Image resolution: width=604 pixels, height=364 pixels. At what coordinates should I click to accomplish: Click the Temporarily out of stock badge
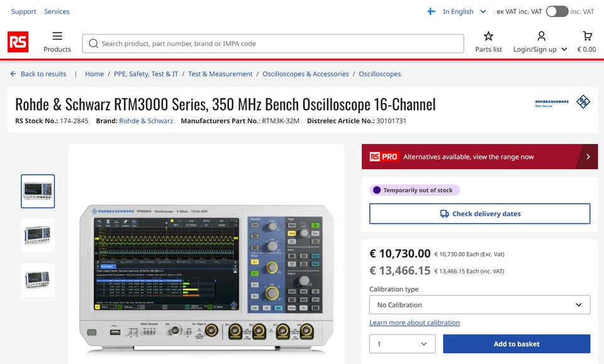pyautogui.click(x=415, y=190)
